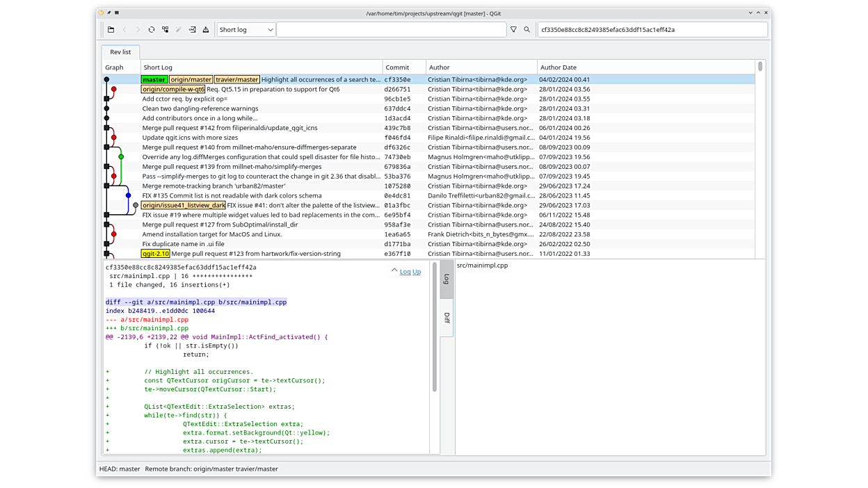Click the Short Log column header

pyautogui.click(x=158, y=67)
